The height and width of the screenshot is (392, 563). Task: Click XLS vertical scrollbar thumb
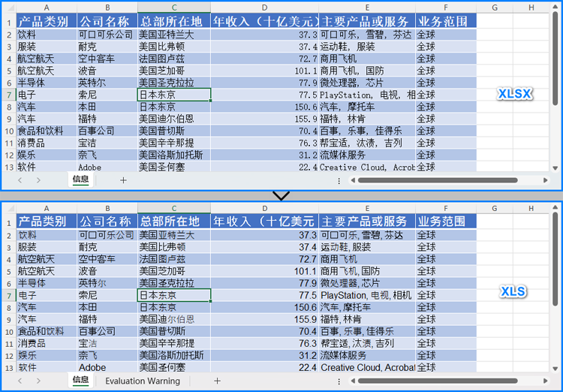coord(555,258)
